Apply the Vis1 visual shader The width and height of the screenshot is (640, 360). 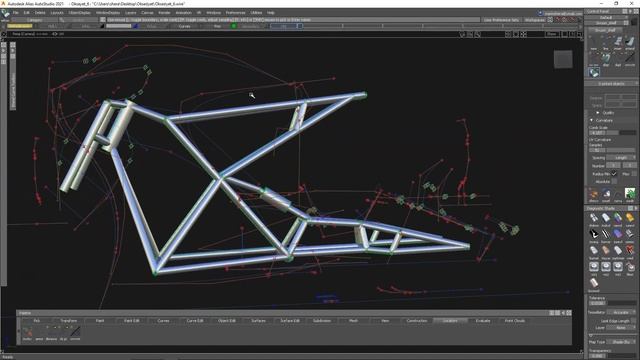tap(593, 268)
